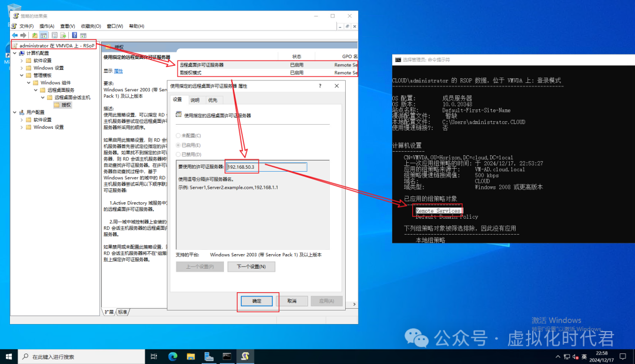Screen dimensions: 635x364
Task: Select the 已启用(E) radio button
Action: (x=179, y=145)
